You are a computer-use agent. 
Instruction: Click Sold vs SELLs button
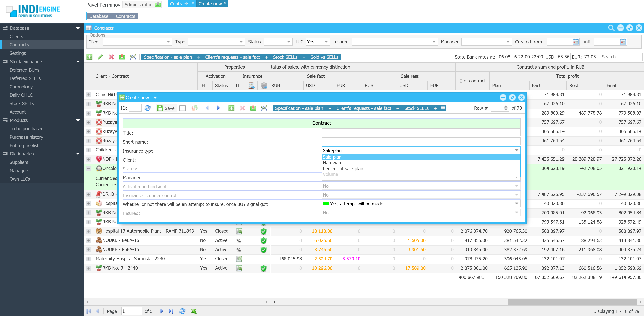[324, 57]
